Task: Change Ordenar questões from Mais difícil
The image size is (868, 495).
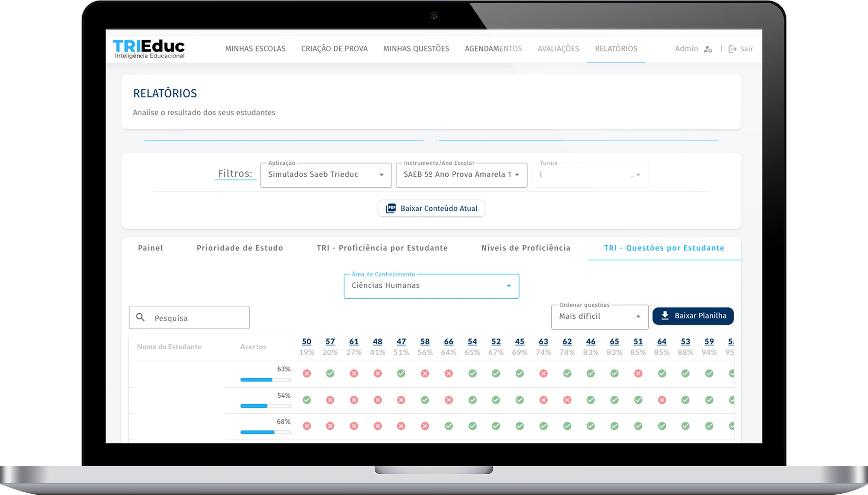Action: 599,316
